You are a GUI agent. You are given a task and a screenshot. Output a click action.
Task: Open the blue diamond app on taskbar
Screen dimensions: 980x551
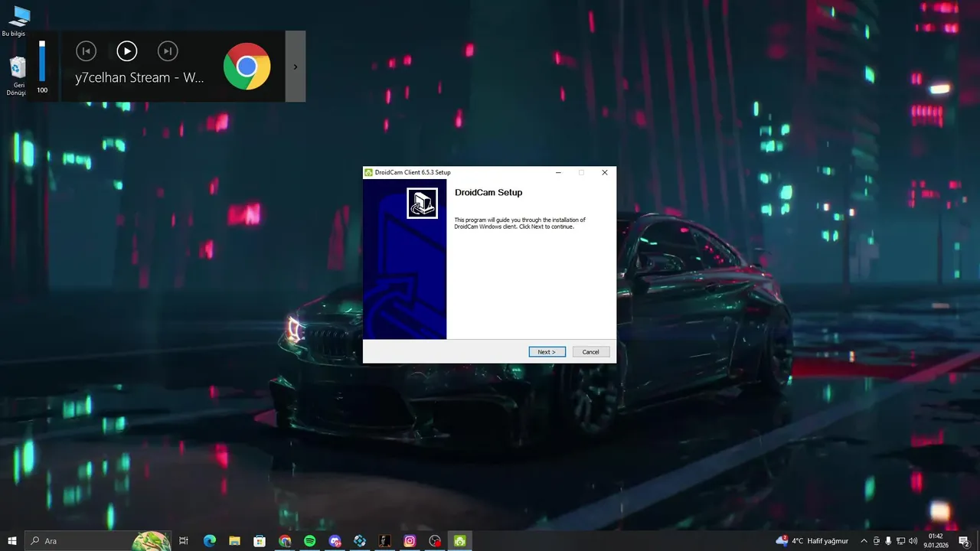(x=360, y=541)
